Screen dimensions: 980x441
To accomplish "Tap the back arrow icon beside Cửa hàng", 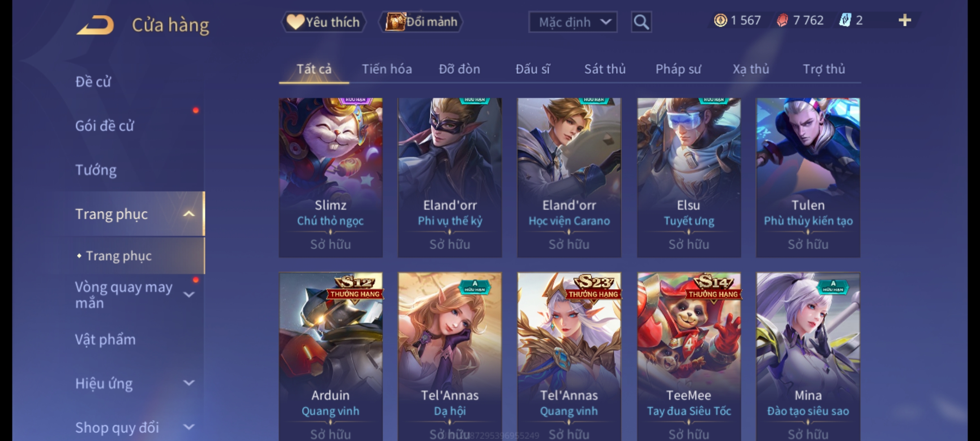I will coord(95,24).
